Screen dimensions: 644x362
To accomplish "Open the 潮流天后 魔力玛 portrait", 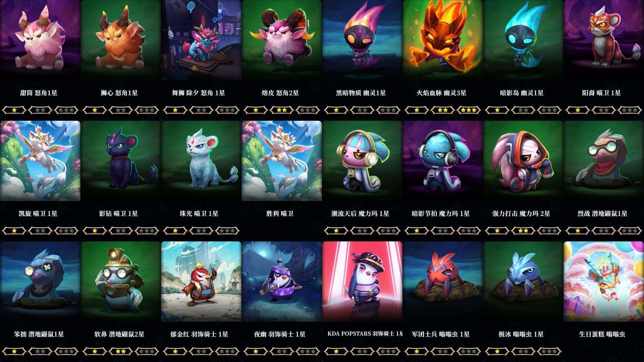I will pyautogui.click(x=362, y=161).
